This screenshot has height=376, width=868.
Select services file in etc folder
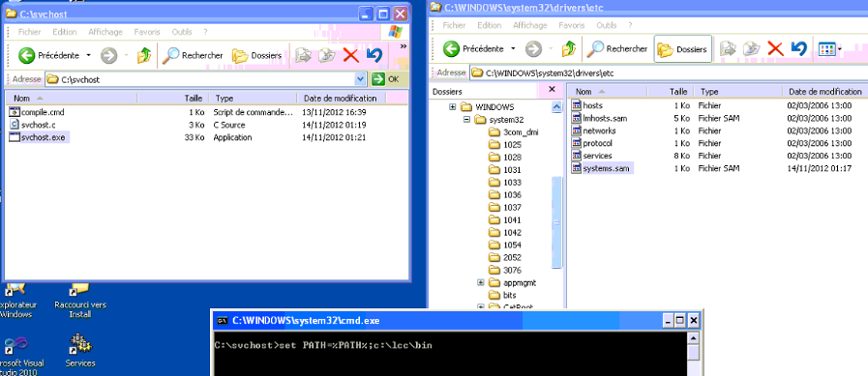[592, 156]
